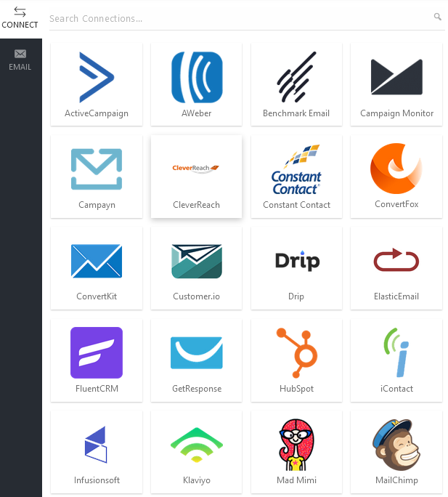Click the ConvertKit label
This screenshot has width=448, height=497.
97,296
